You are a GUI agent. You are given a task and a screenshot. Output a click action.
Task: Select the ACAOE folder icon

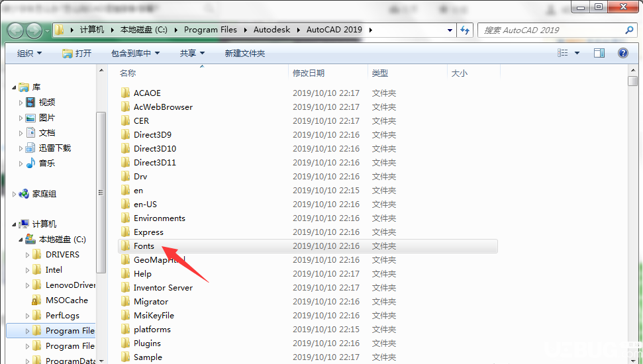pos(125,93)
